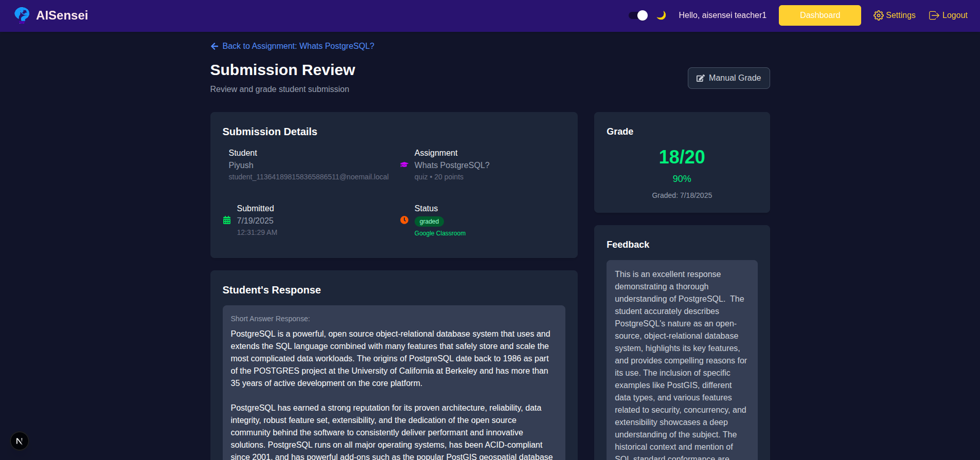980x460 pixels.
Task: Click the moon theme icon
Action: (662, 15)
